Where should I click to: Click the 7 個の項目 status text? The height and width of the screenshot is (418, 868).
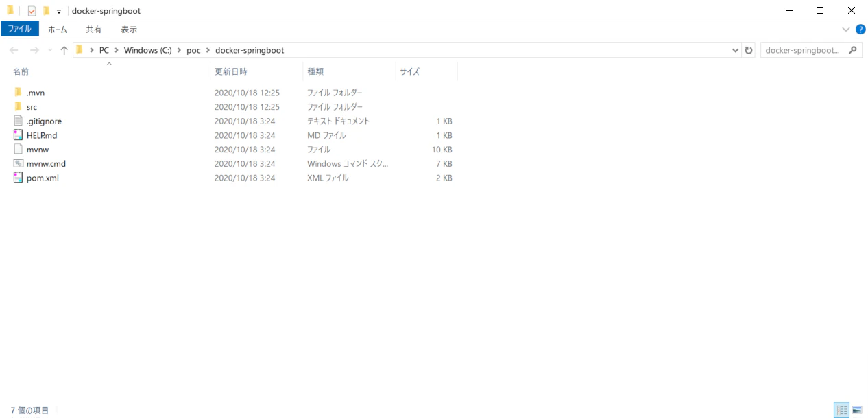point(29,410)
